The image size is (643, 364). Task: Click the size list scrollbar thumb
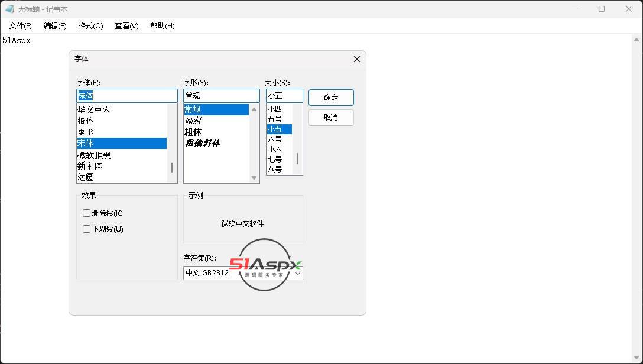297,158
